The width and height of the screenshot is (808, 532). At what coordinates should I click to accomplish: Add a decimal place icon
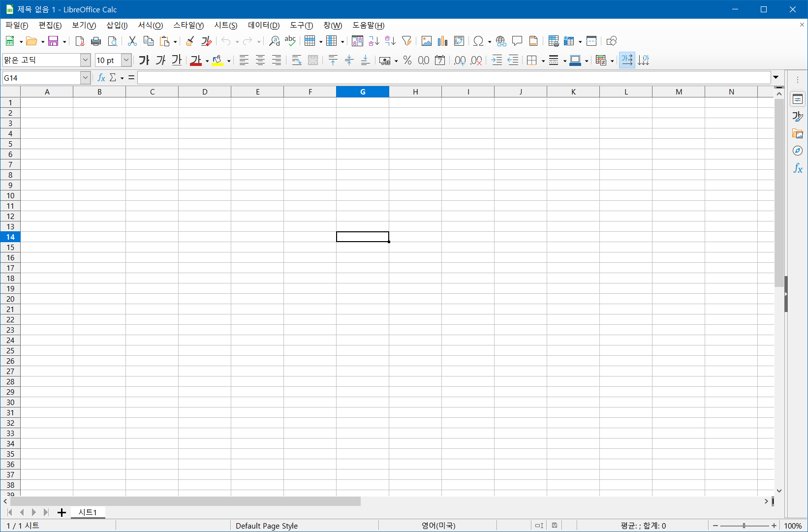click(x=460, y=60)
